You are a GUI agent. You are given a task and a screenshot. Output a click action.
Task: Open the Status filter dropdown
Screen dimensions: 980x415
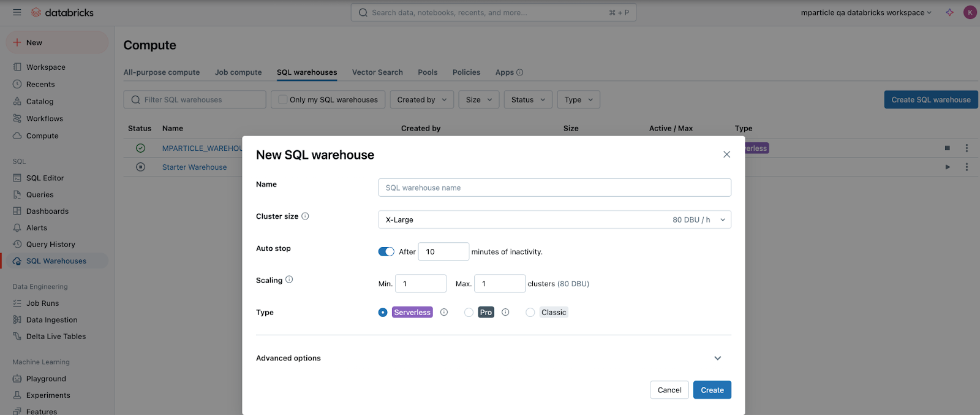(x=528, y=99)
